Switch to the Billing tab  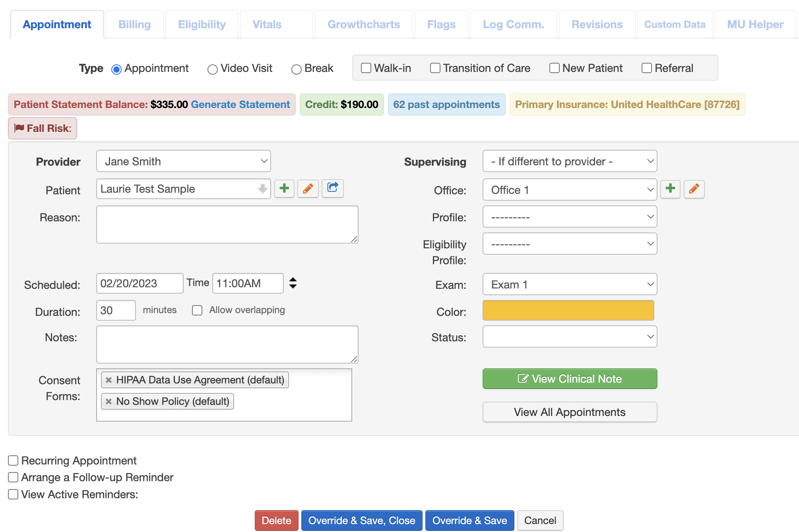pyautogui.click(x=135, y=24)
